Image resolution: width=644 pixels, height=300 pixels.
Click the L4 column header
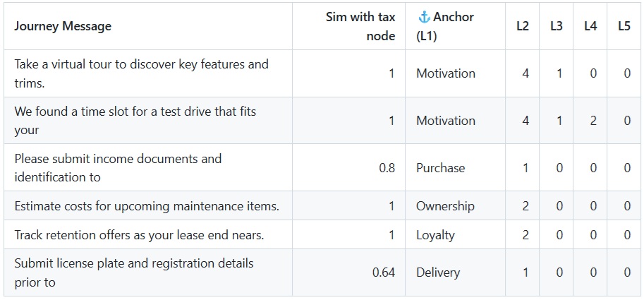tap(590, 26)
